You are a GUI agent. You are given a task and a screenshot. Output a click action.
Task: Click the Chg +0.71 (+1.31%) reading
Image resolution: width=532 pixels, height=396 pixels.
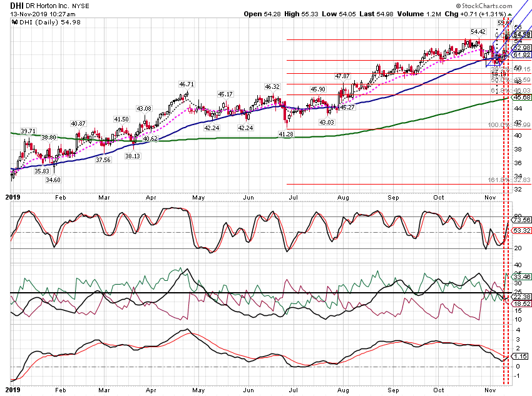pyautogui.click(x=475, y=14)
